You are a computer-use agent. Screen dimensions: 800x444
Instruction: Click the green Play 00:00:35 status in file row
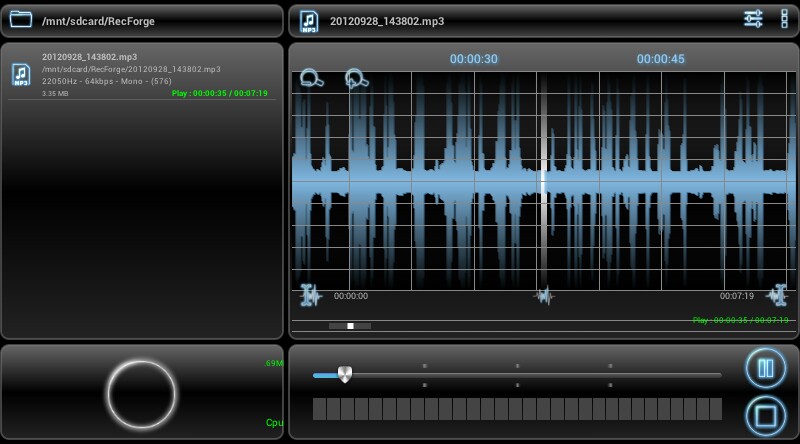coord(219,93)
